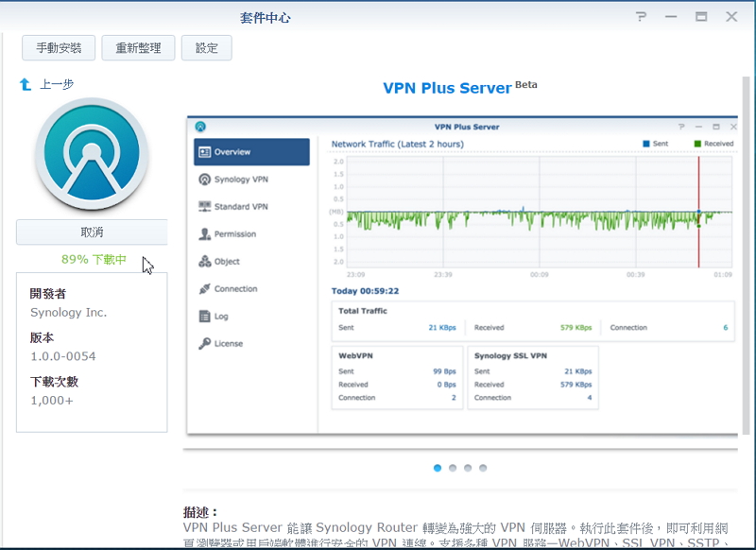This screenshot has width=756, height=550.
Task: Click the version number 1.0.0-0054
Action: 63,356
